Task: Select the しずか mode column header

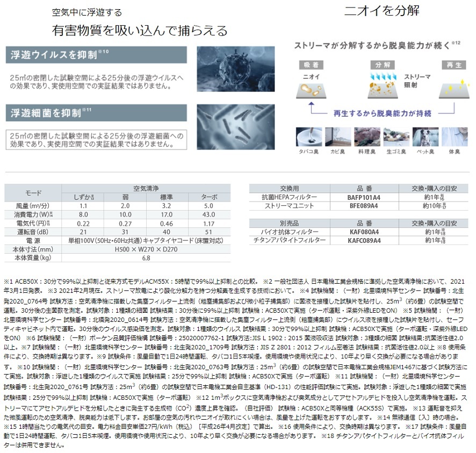Action: (83, 197)
